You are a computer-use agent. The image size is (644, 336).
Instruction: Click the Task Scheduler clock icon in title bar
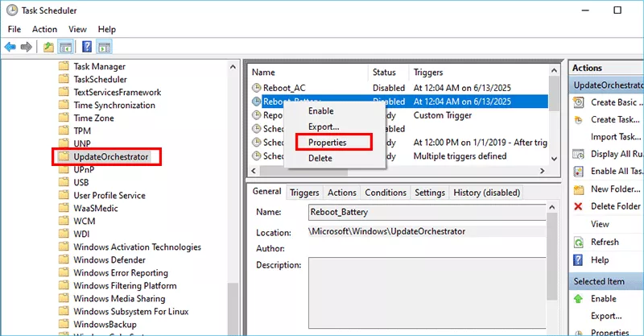point(12,10)
